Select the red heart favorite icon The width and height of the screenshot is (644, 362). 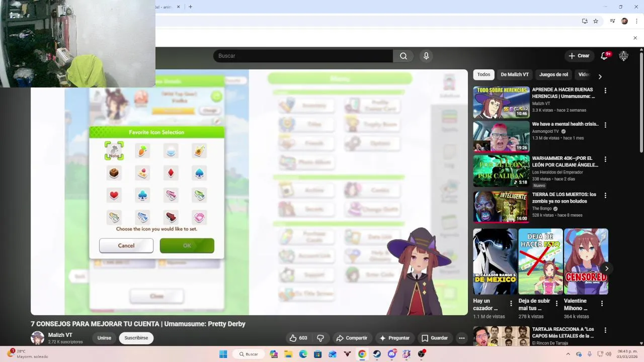114,195
